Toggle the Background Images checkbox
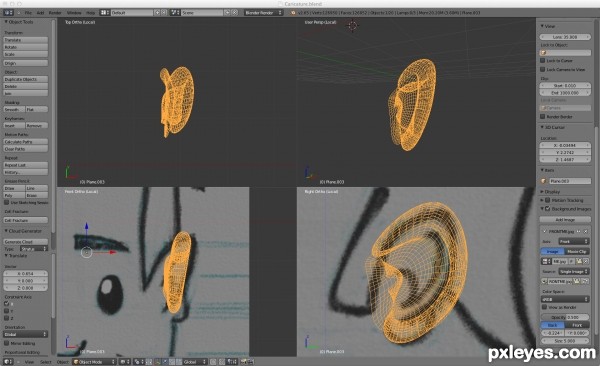This screenshot has height=366, width=600. (x=548, y=209)
